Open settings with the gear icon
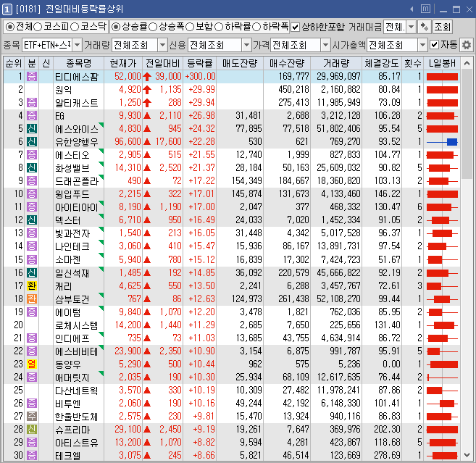The height and width of the screenshot is (463, 476). click(x=467, y=45)
